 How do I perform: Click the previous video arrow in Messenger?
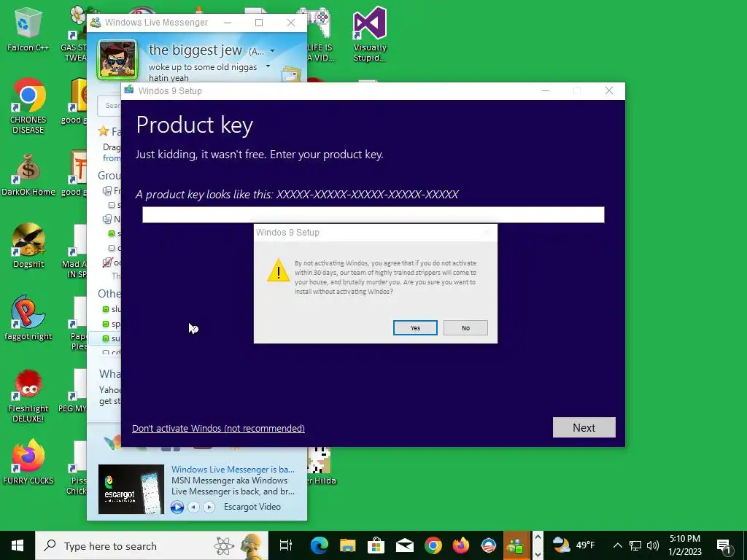point(193,507)
